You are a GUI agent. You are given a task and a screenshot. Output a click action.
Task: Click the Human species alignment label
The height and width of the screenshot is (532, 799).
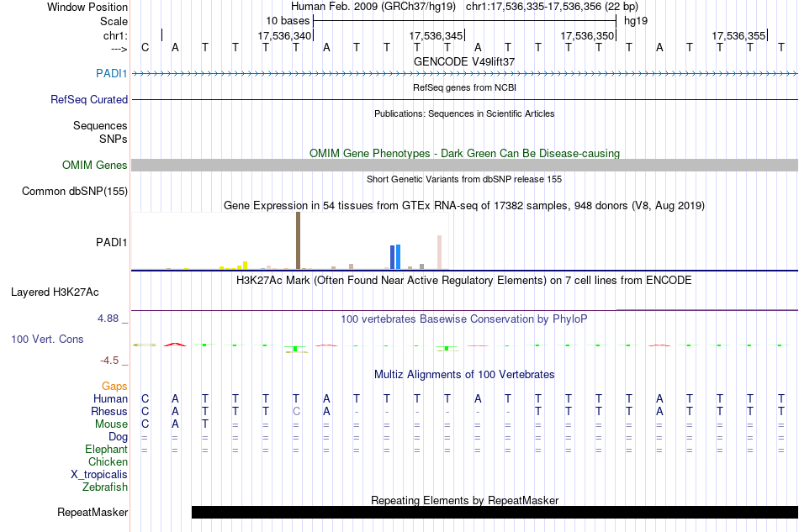[110, 398]
